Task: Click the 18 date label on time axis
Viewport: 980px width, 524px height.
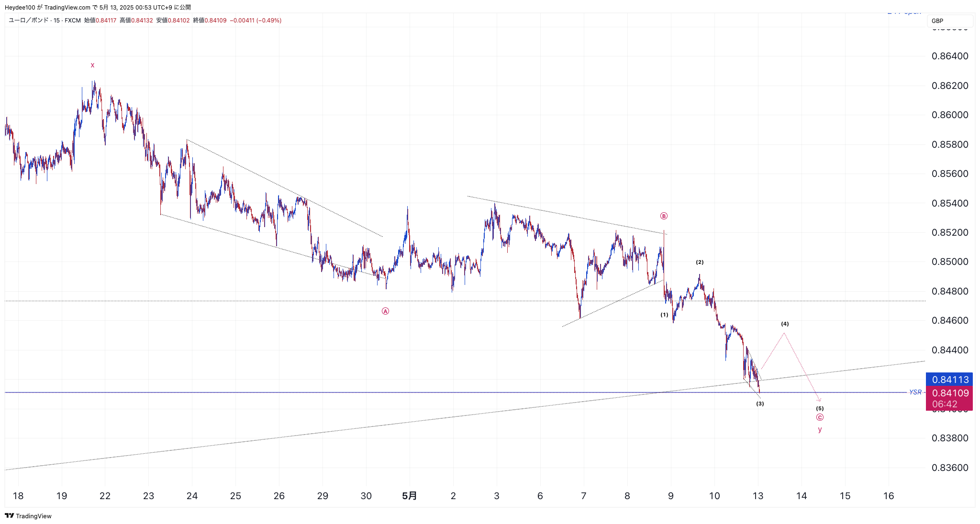Action: (x=18, y=496)
